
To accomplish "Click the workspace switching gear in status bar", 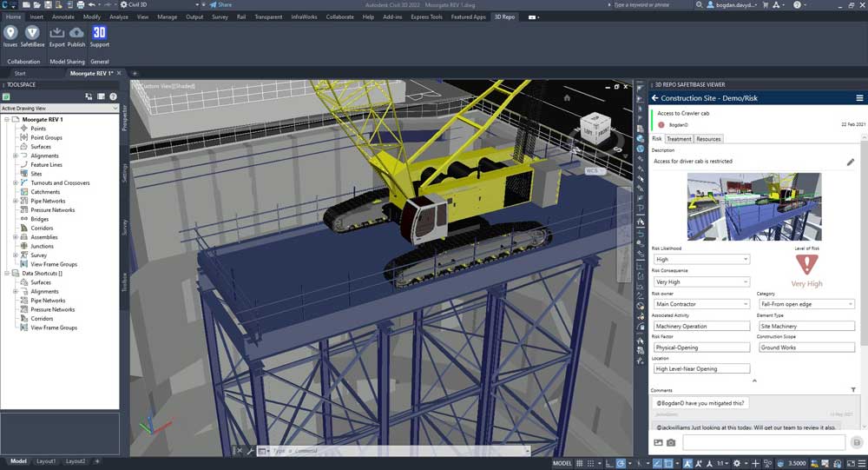I will [737, 463].
